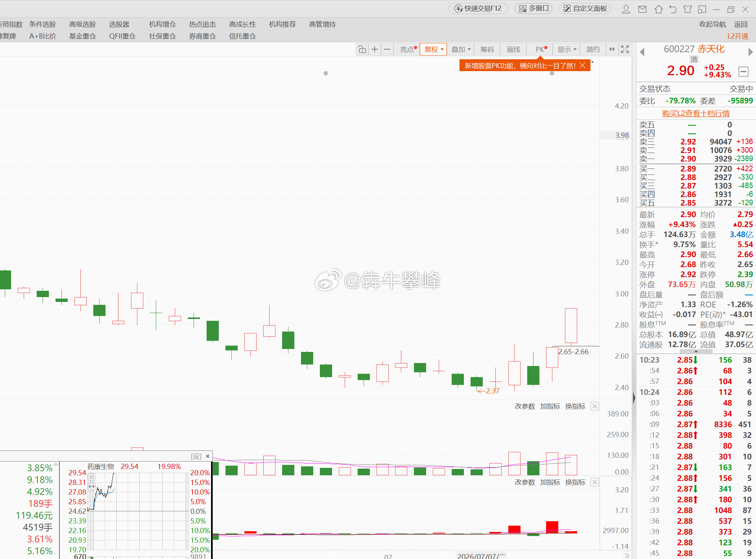Zoom in chart with plus icon
The image size is (756, 559).
tap(375, 49)
